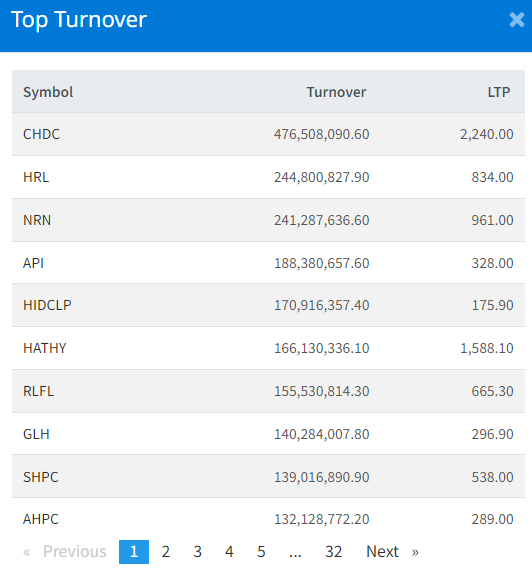Select the HRL symbol
Image resolution: width=532 pixels, height=573 pixels.
(36, 177)
